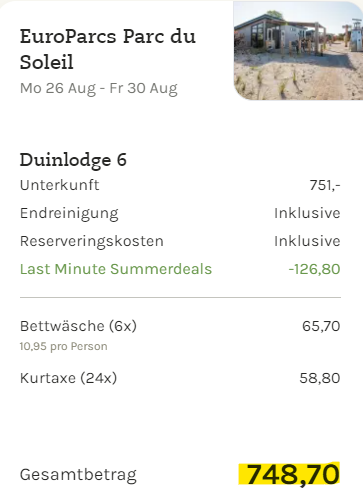The width and height of the screenshot is (363, 495).
Task: Click the Endreinigung row label
Action: point(69,213)
